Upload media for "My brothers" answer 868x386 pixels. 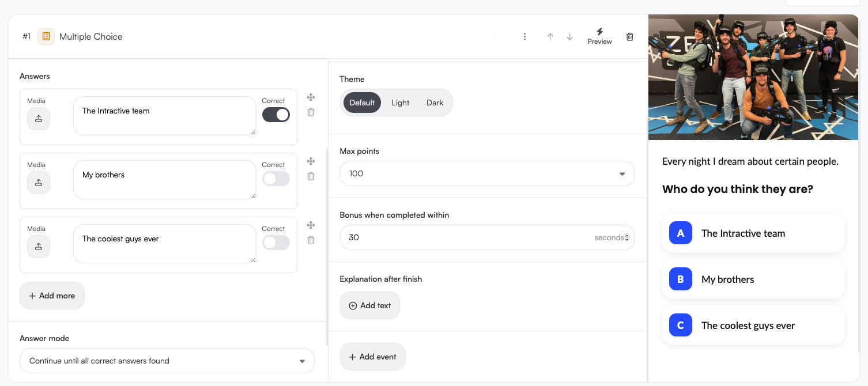click(39, 183)
